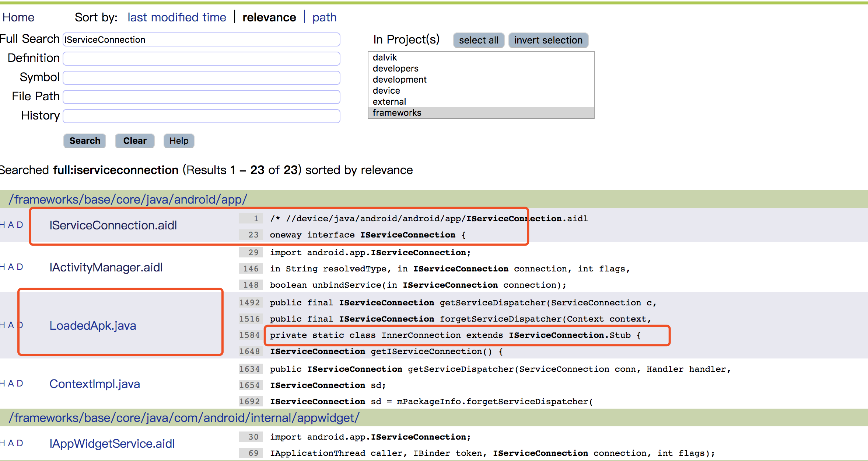The width and height of the screenshot is (868, 461).
Task: Open LoadedApk.java result
Action: [93, 326]
